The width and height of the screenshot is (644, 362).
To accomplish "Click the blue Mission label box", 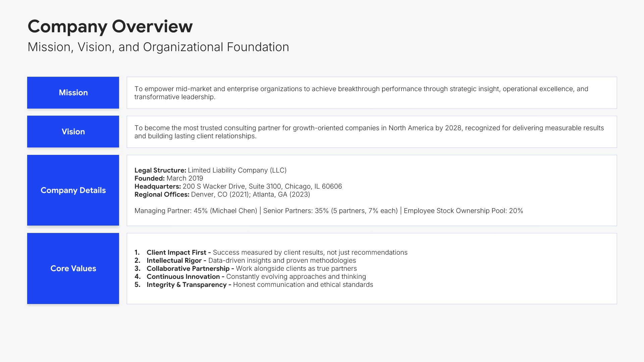I will (x=73, y=93).
